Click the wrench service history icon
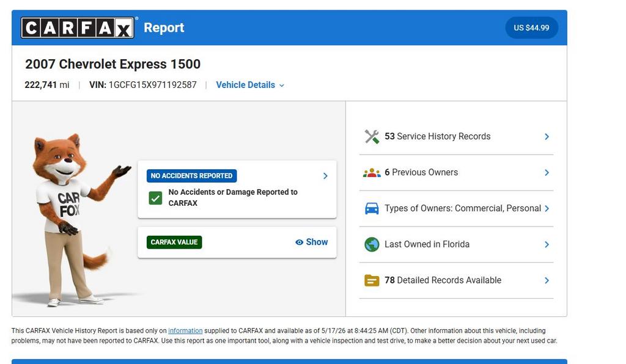 coord(372,137)
